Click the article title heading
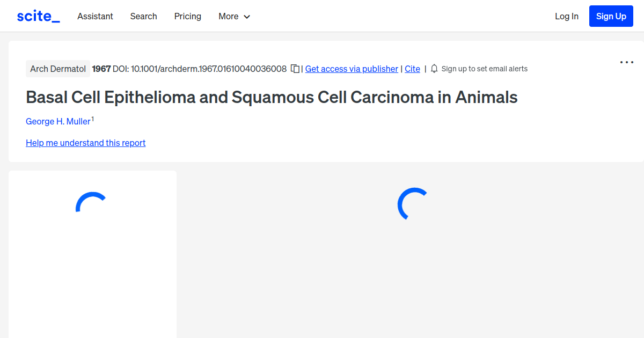This screenshot has width=644, height=338. (x=272, y=97)
